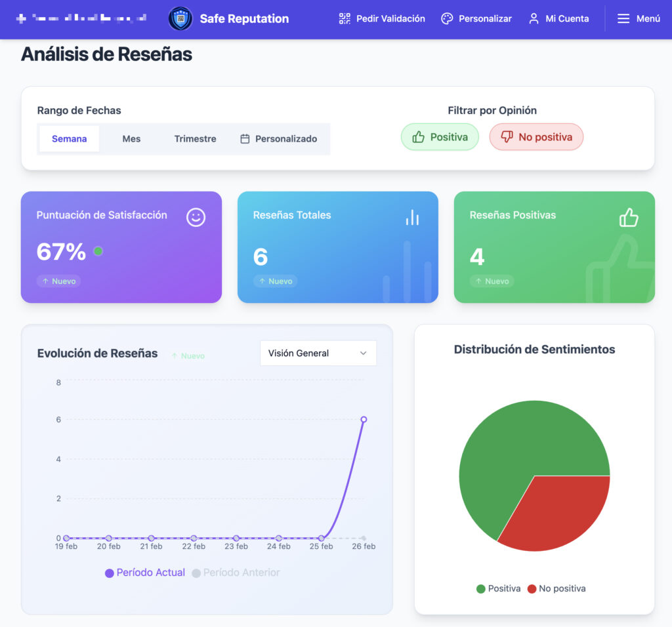
Task: Toggle the Positiva opinion filter
Action: (x=440, y=137)
